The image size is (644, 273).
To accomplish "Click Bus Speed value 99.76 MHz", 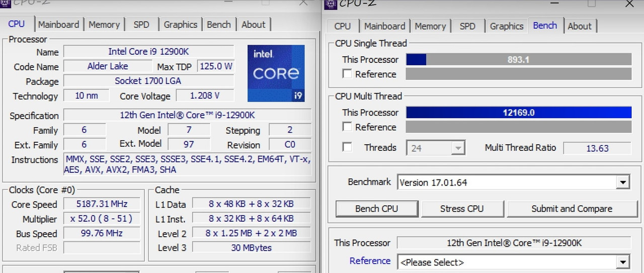I will [x=101, y=233].
